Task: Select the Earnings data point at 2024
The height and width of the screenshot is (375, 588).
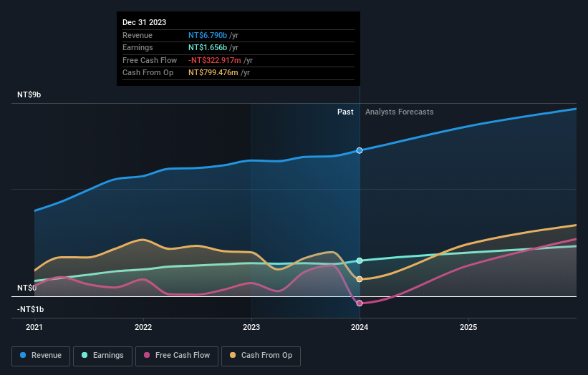Action: pos(360,260)
